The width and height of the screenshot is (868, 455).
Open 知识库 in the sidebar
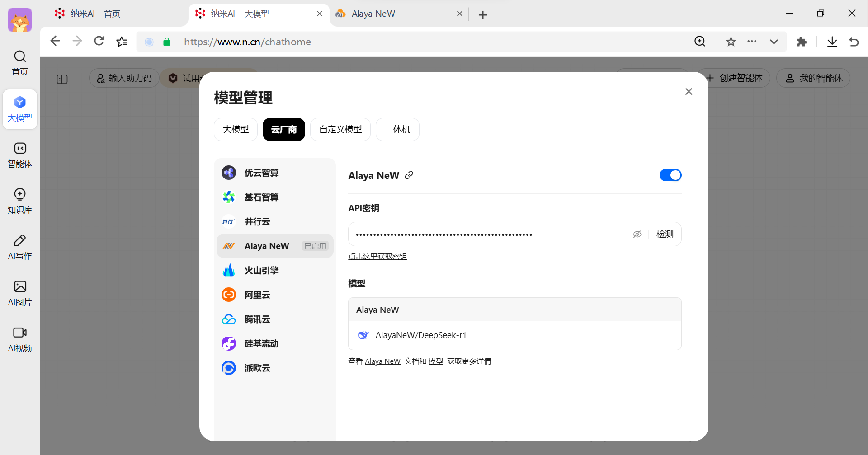click(x=20, y=201)
